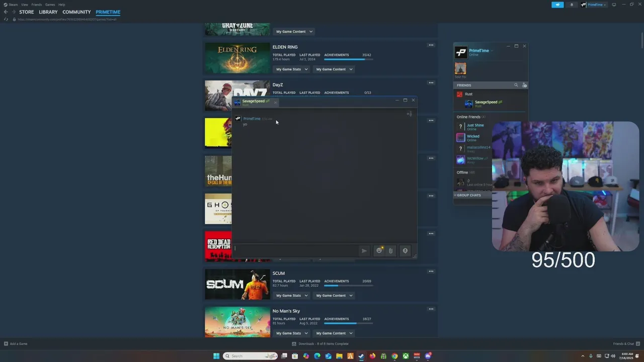Open the LIBRARY tab
Image resolution: width=644 pixels, height=362 pixels.
tap(48, 12)
